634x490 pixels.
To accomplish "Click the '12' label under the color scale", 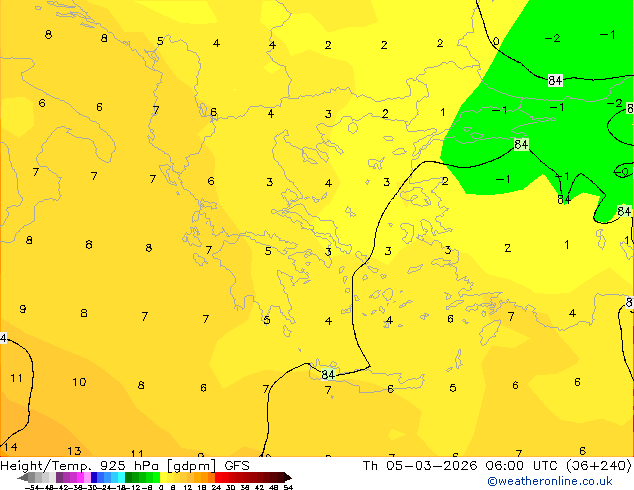I will pyautogui.click(x=188, y=487).
